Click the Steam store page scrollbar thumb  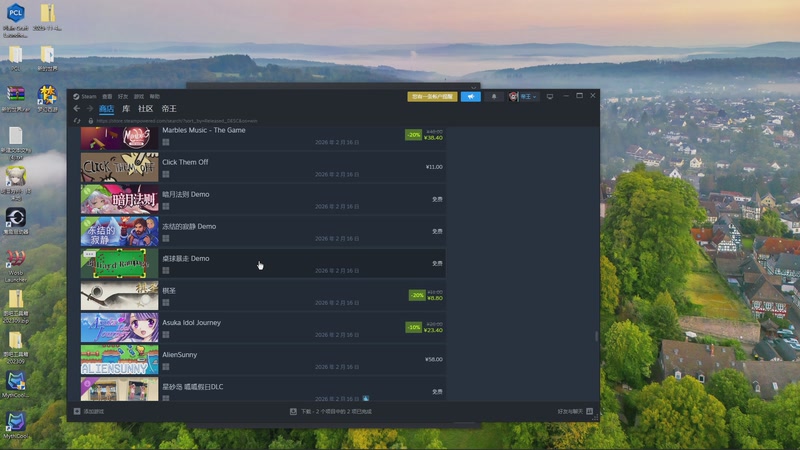596,337
